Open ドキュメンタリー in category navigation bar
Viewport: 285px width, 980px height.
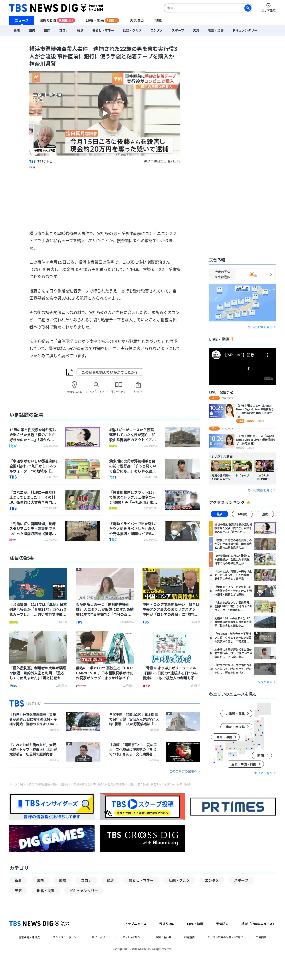(245, 30)
